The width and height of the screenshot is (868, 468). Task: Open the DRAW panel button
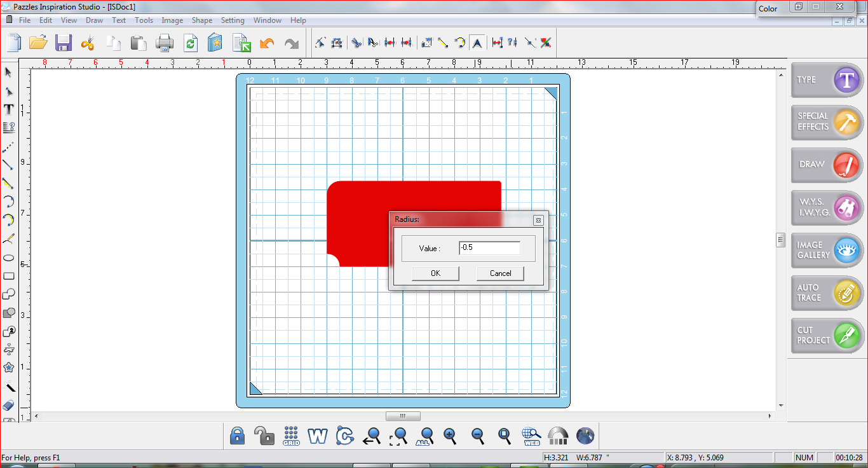pyautogui.click(x=827, y=165)
